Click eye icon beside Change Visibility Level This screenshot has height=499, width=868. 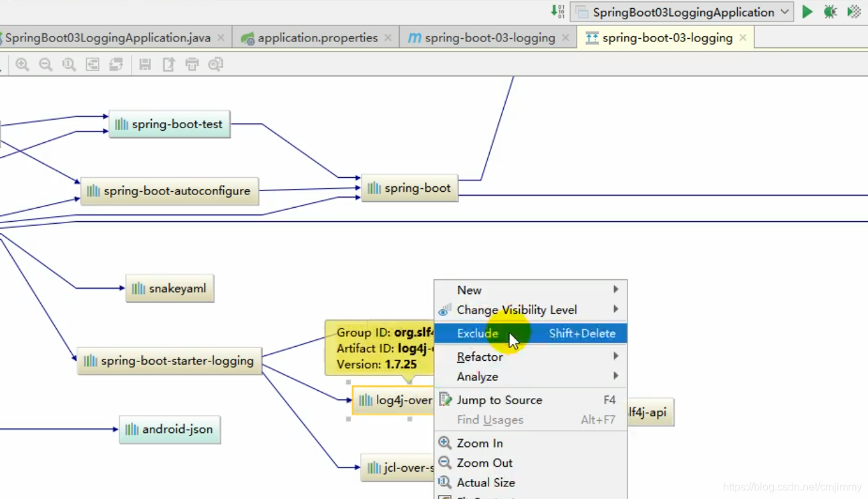pyautogui.click(x=445, y=310)
